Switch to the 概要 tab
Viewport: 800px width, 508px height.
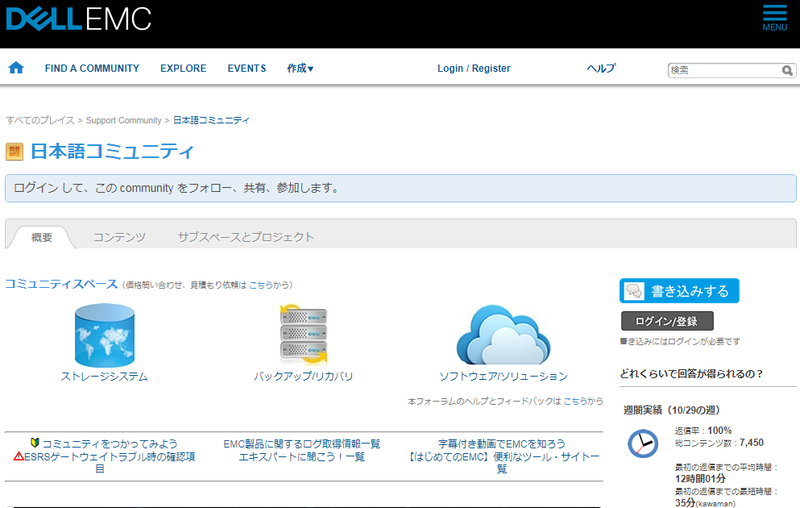pos(42,237)
